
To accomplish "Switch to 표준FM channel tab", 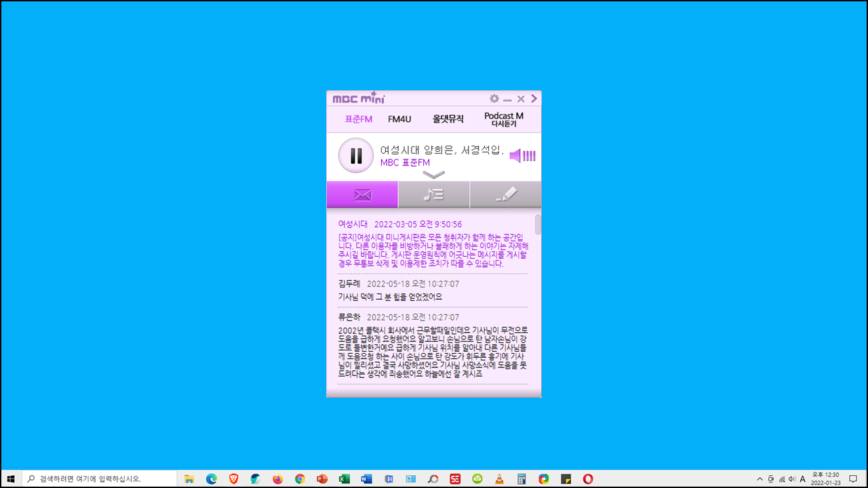I will 359,119.
